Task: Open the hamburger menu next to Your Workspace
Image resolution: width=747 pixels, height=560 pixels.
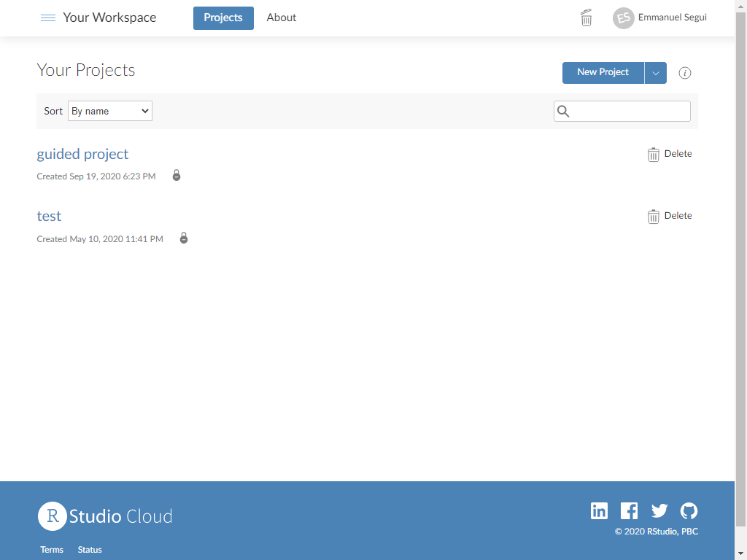Action: coord(47,17)
